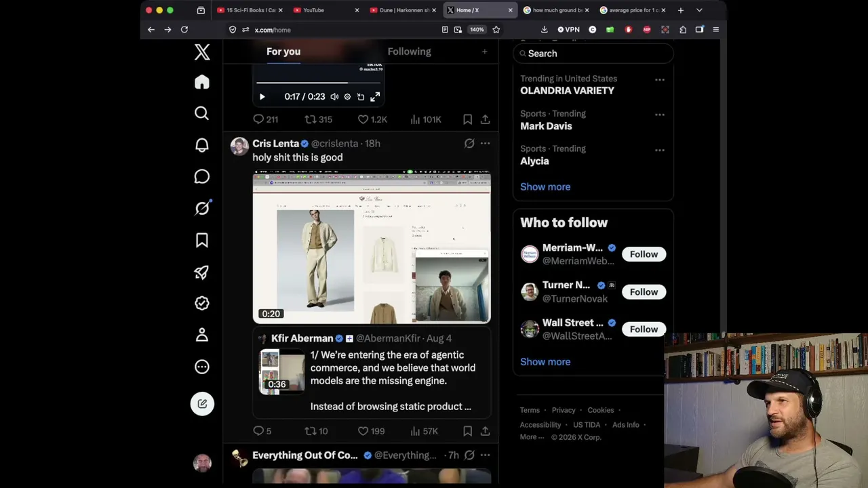Open video settings gear in player
This screenshot has height=488, width=868.
click(x=347, y=97)
